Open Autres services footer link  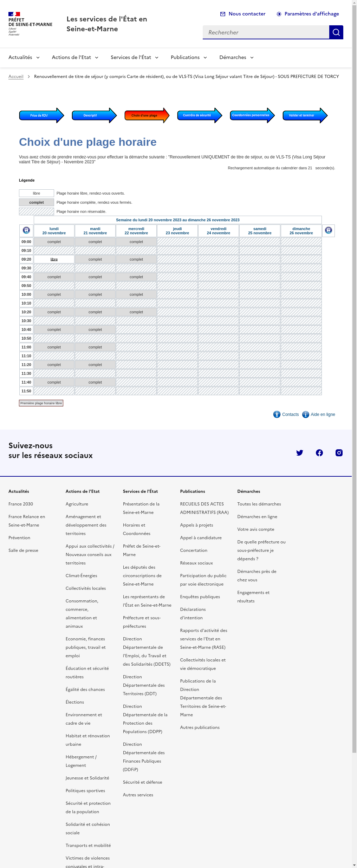click(138, 795)
